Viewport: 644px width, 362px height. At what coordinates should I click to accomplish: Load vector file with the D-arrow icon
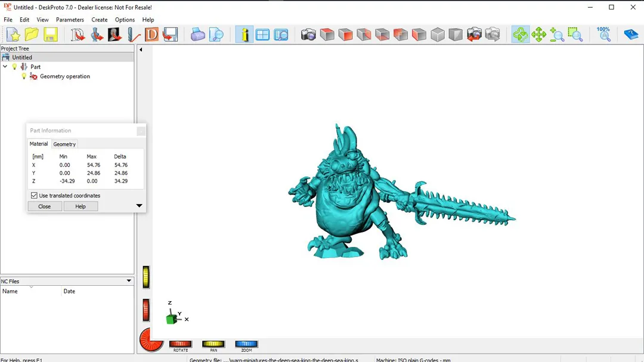coord(78,35)
